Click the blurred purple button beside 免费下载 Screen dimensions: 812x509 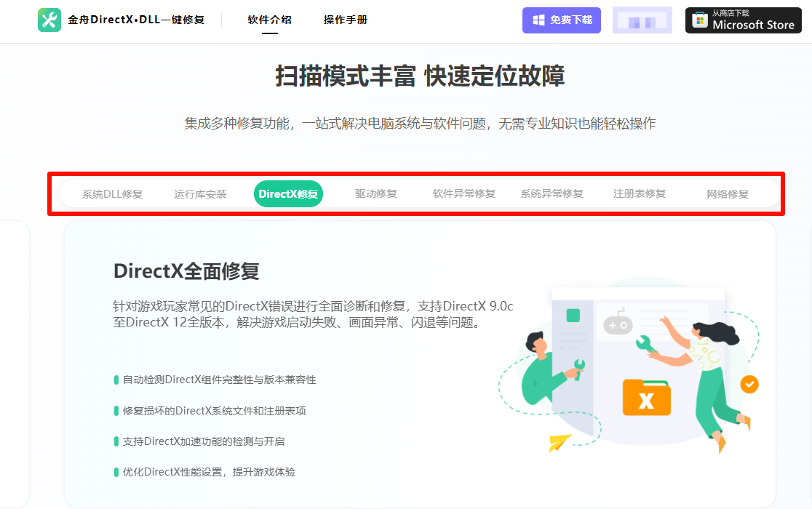642,20
